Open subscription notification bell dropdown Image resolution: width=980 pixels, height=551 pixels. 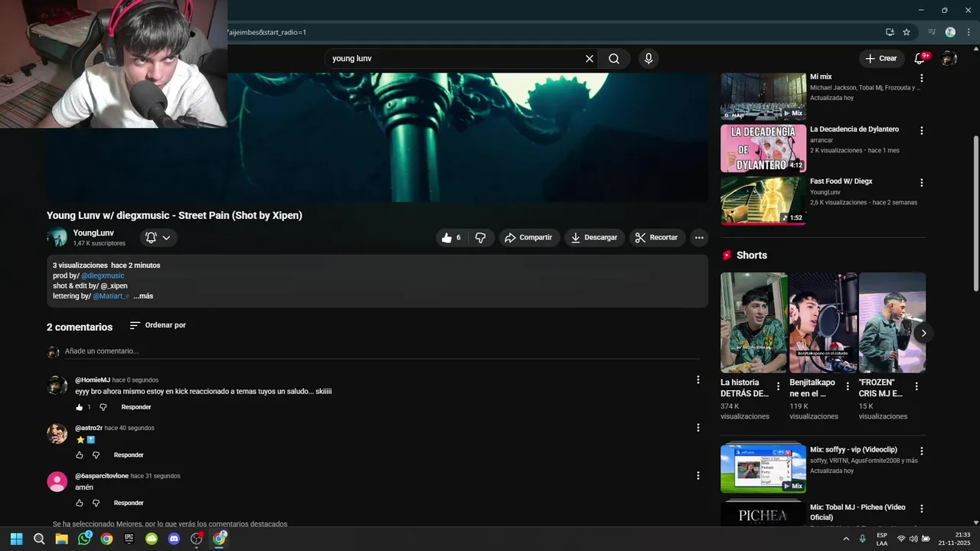point(158,238)
